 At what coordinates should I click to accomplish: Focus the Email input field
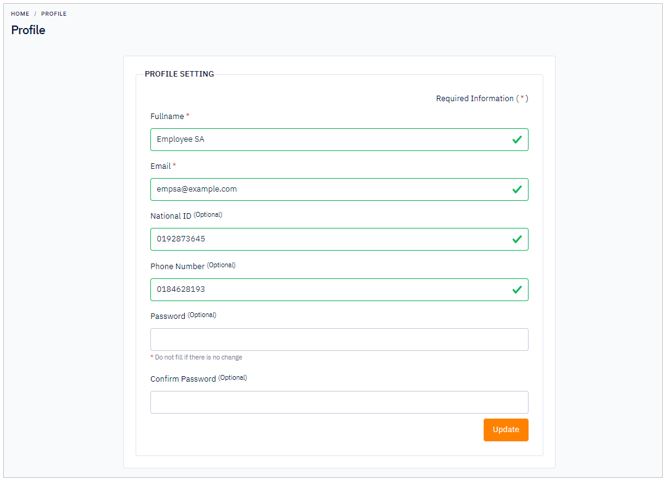click(339, 189)
